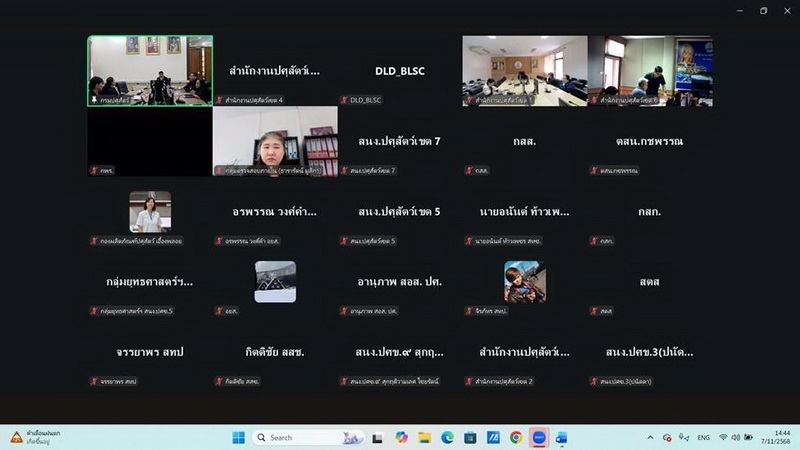Click the อานุภาพ สอส. ปศ. participant tile

coord(399,282)
